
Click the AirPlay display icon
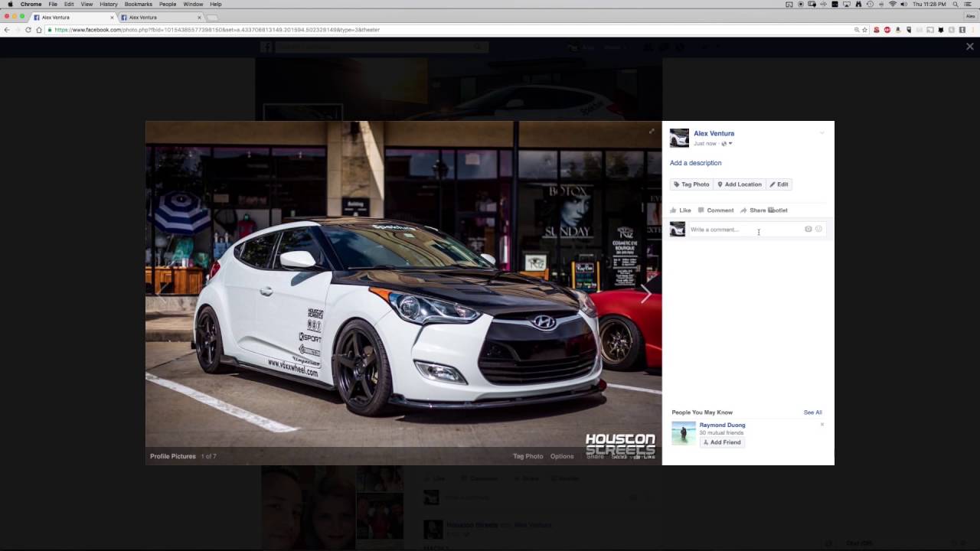(847, 4)
